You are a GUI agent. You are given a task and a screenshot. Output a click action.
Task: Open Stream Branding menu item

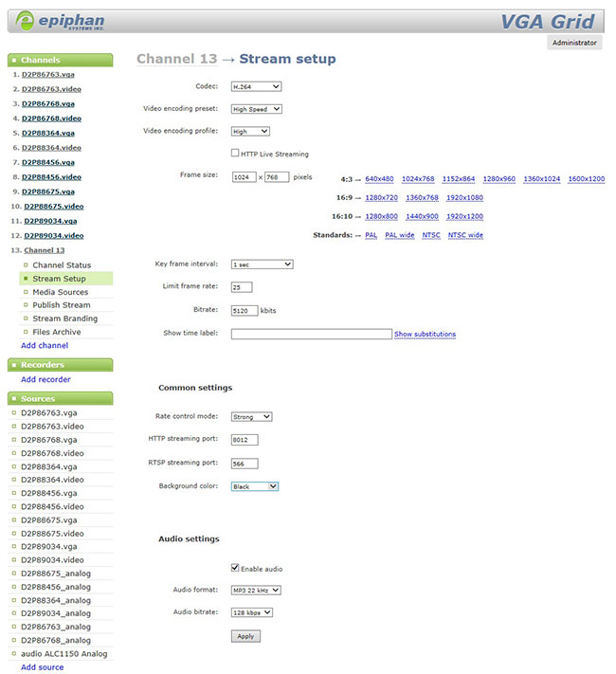(65, 319)
